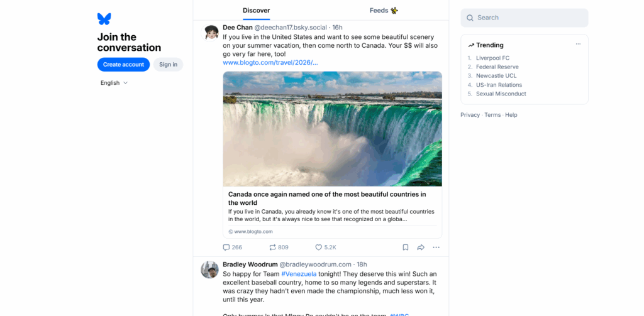Open the blogto.com travel link

[270, 62]
